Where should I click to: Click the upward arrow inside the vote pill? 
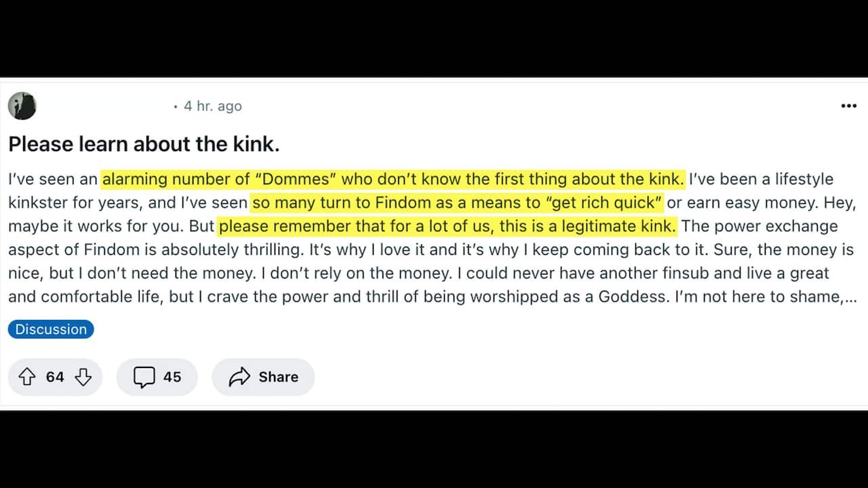pos(28,377)
